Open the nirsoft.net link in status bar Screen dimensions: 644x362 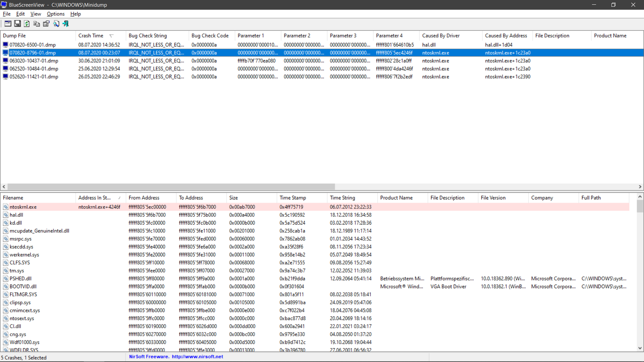[197, 357]
